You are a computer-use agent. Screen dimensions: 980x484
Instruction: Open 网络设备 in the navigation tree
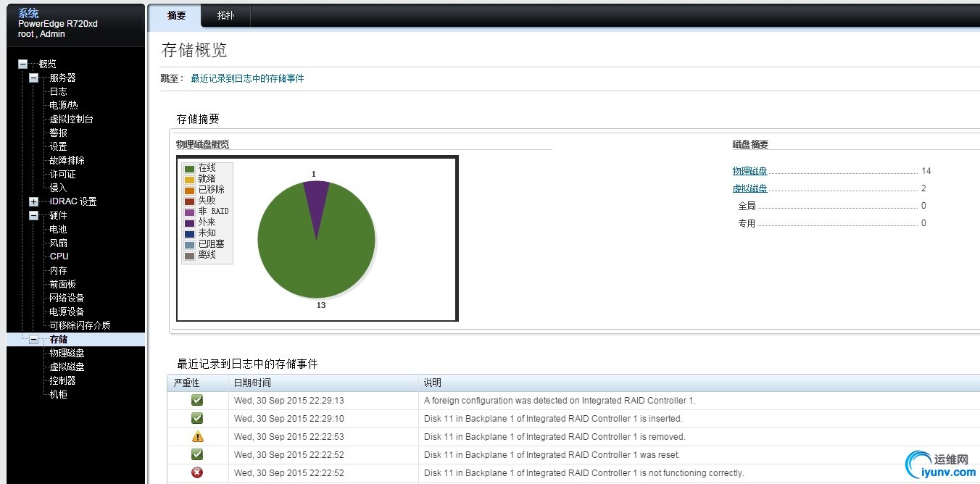(67, 298)
